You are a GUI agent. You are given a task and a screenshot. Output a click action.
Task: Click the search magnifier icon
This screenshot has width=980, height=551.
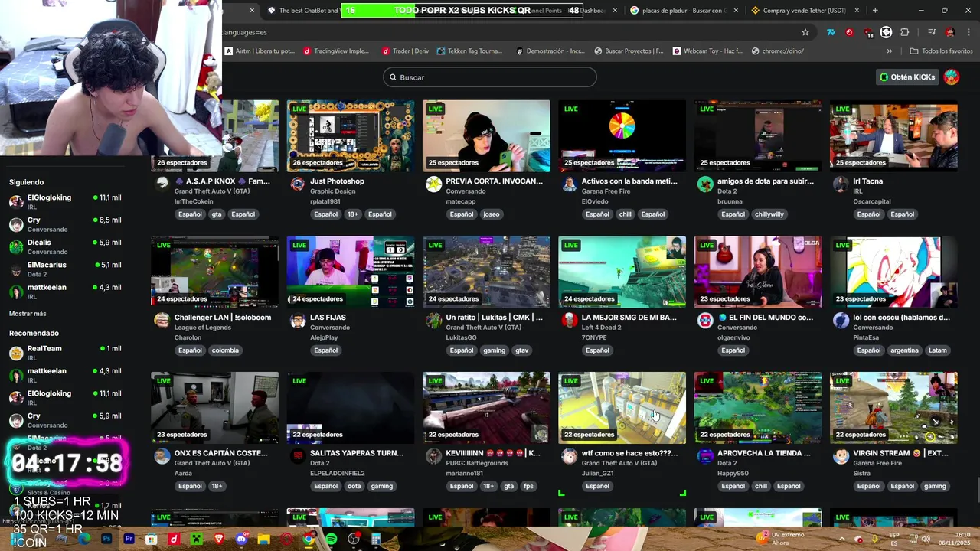(x=393, y=77)
